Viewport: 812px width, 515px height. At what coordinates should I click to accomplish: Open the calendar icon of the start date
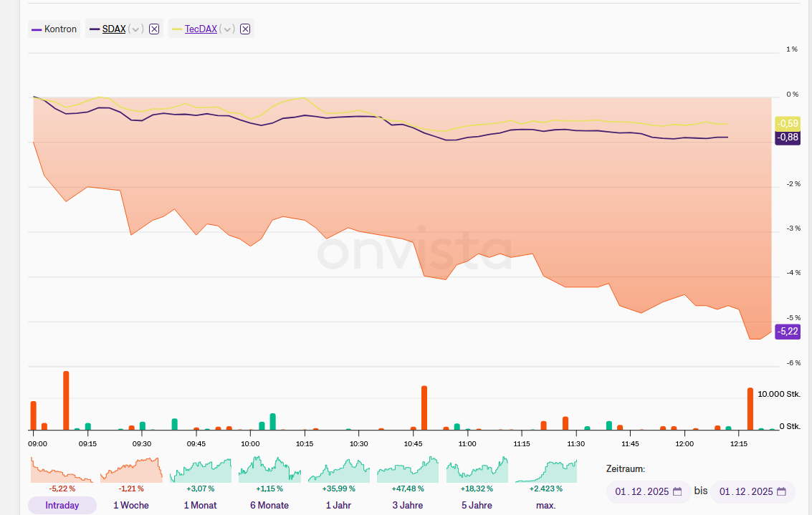tap(677, 491)
